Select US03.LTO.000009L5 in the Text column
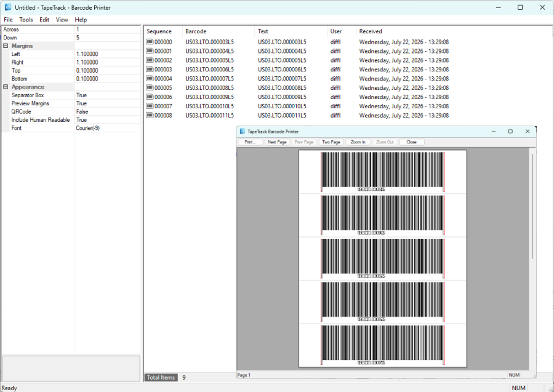This screenshot has width=554, height=392. tap(282, 97)
